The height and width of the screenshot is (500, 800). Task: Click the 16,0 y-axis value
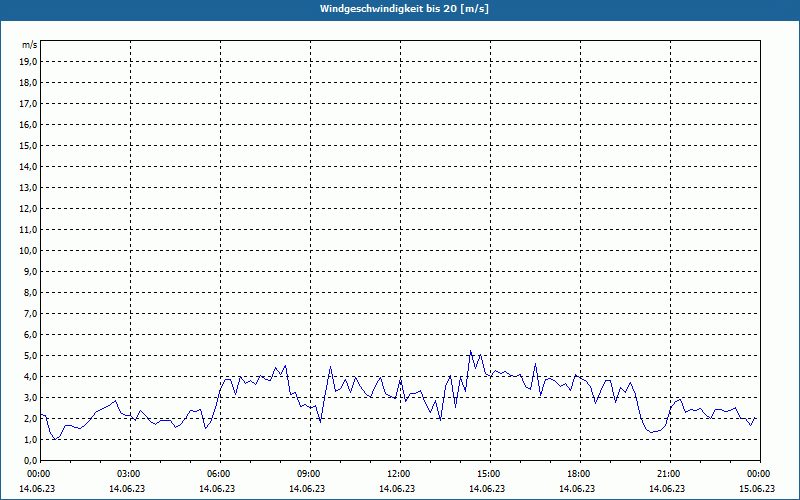28,124
